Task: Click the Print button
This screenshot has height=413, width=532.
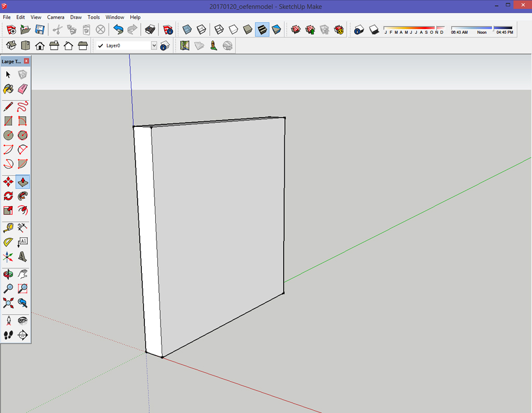Action: point(150,30)
